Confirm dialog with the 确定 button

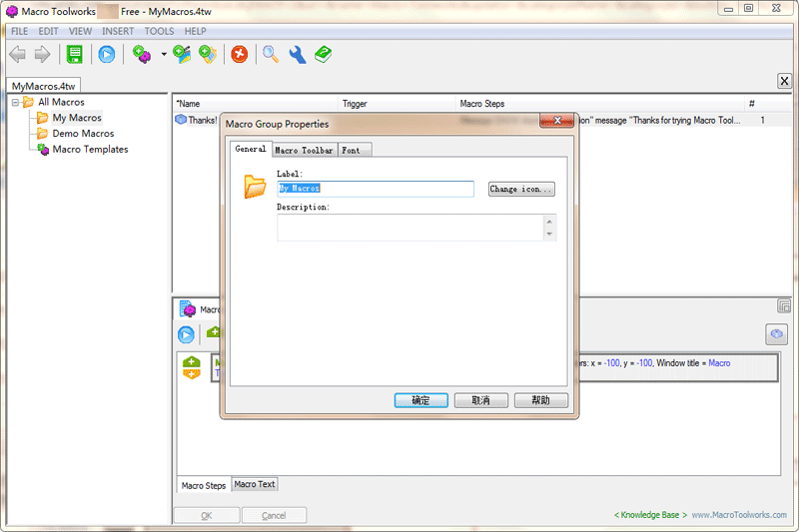click(x=420, y=400)
